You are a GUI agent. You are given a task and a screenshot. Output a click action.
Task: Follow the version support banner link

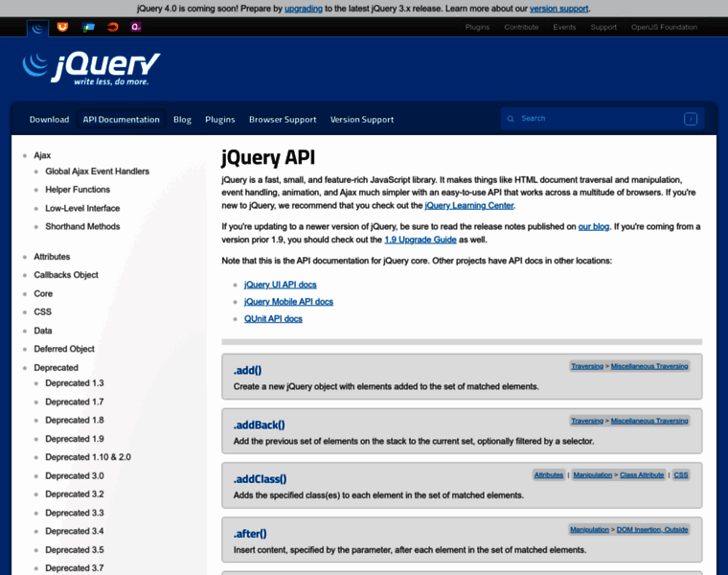(559, 9)
